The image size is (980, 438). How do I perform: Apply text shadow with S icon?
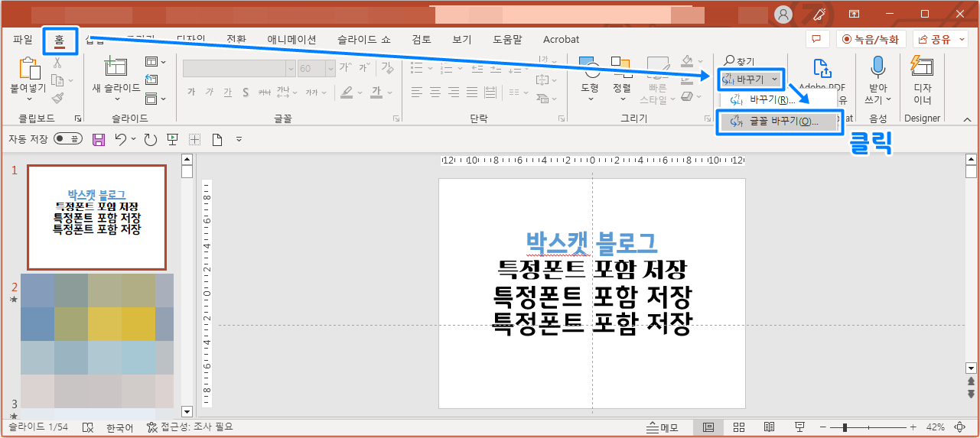point(246,92)
